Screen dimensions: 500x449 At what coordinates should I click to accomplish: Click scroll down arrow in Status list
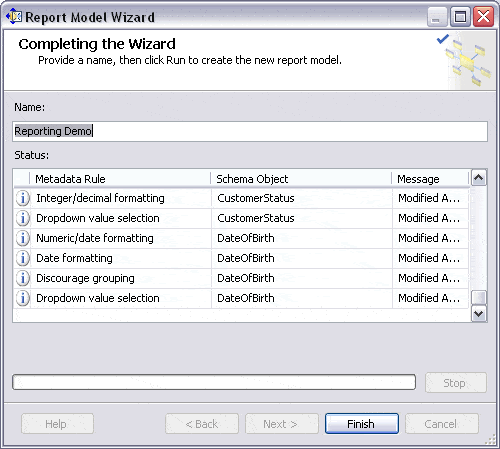coord(479,314)
